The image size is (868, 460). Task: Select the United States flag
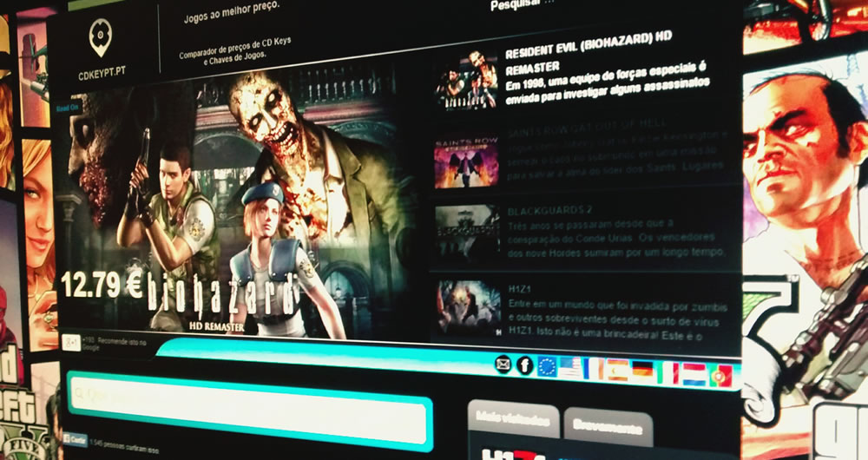point(570,368)
